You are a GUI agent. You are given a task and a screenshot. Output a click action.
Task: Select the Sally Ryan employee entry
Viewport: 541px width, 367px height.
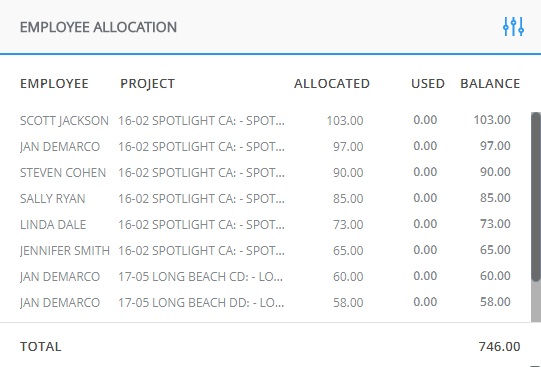52,199
